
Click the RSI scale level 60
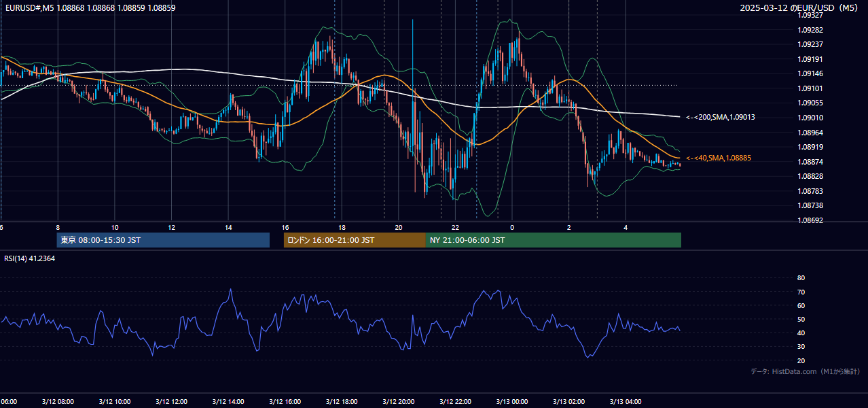tap(801, 305)
